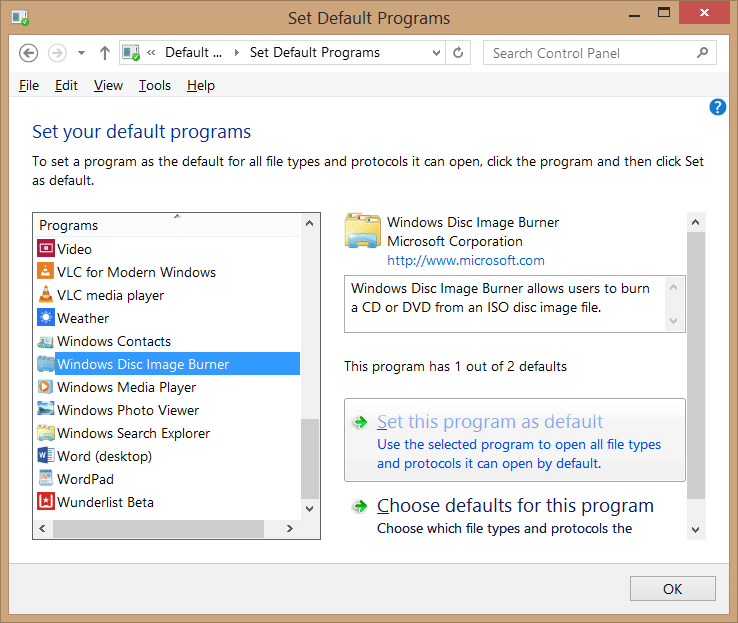Click the Video app icon
Viewport: 738px width, 623px height.
point(46,248)
